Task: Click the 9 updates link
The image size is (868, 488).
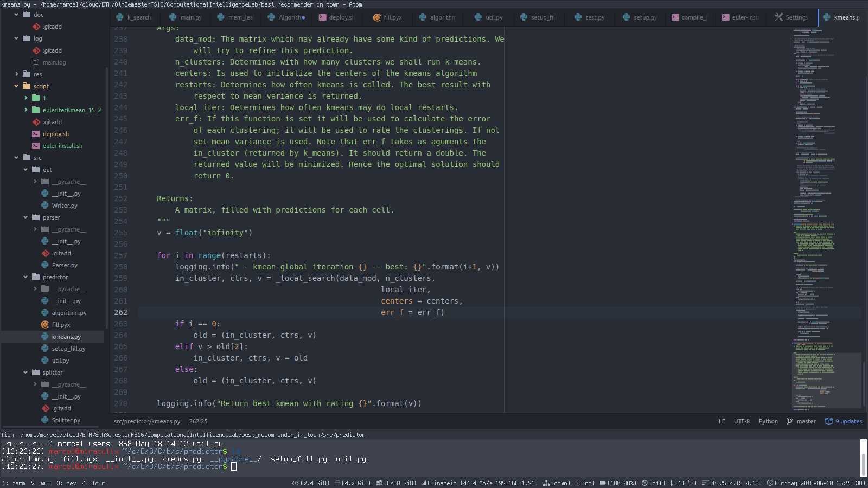Action: coord(848,421)
